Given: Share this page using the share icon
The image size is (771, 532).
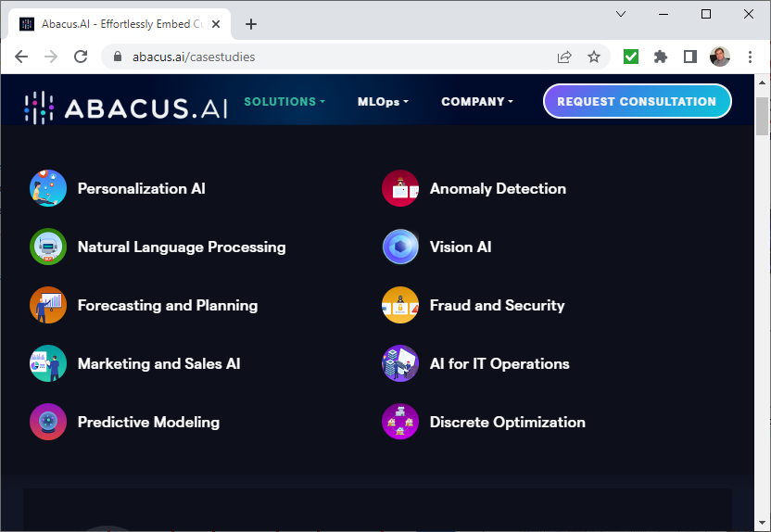Looking at the screenshot, I should coord(564,57).
